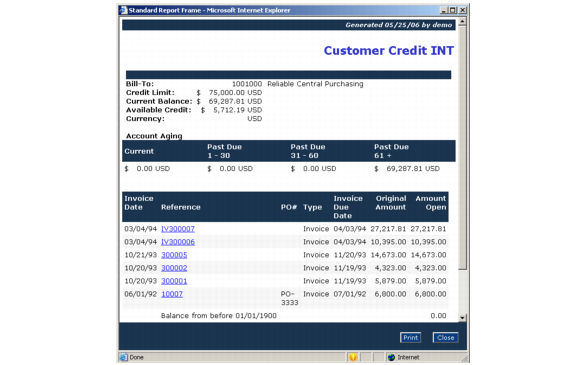The width and height of the screenshot is (585, 365).
Task: Close the Internet Explorer window
Action: click(462, 10)
